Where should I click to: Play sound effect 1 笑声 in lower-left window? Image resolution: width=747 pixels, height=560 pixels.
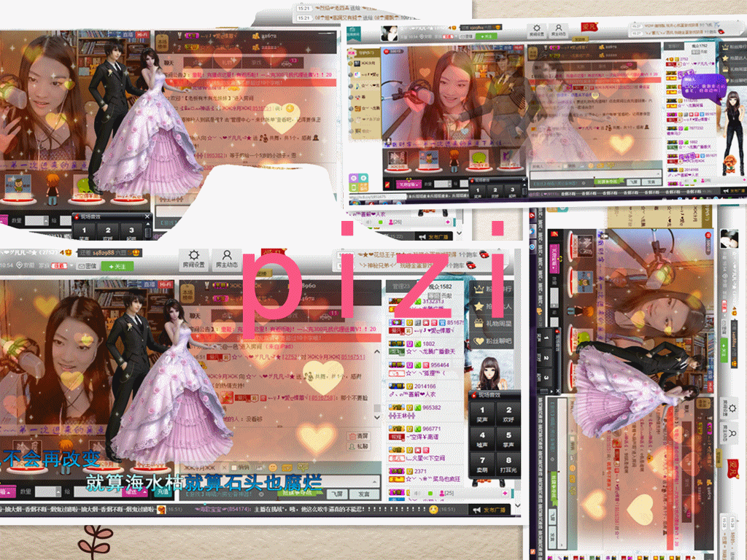tap(482, 414)
